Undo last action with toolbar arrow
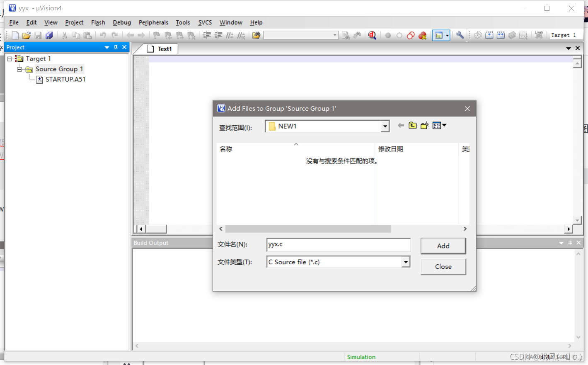Image resolution: width=588 pixels, height=365 pixels. pos(103,36)
